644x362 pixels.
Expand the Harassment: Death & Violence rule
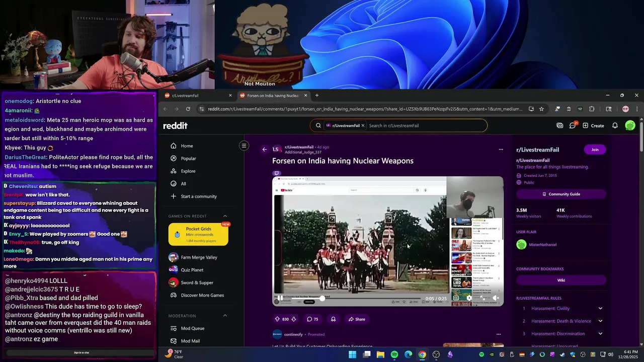pos(600,321)
